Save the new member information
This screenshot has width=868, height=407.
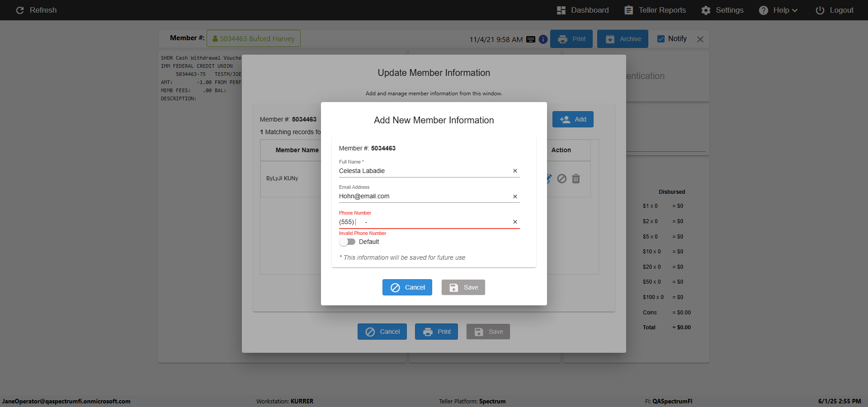pos(463,287)
